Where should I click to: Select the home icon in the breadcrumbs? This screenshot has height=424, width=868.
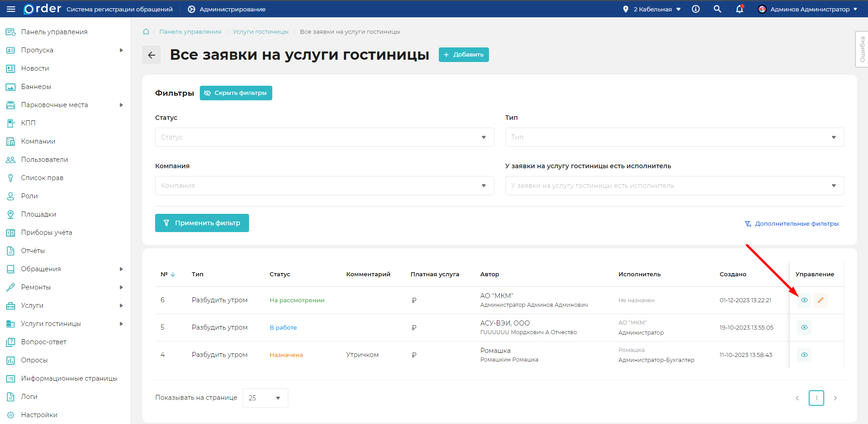point(146,31)
